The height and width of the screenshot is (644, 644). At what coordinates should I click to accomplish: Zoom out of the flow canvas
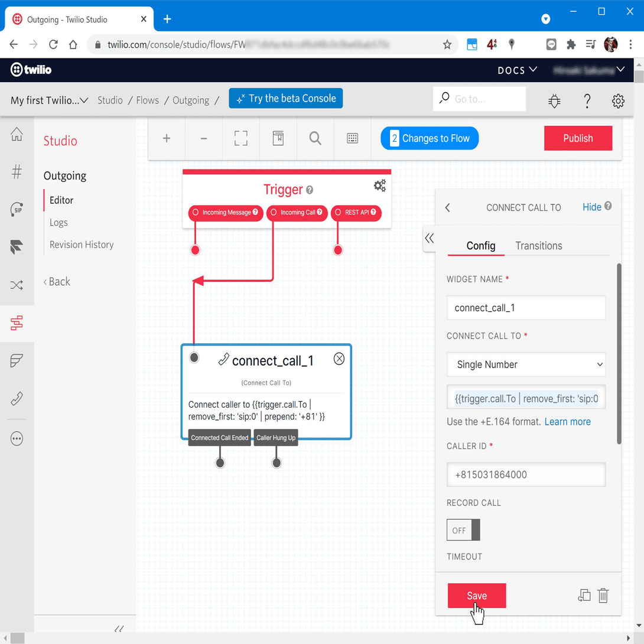(x=203, y=138)
